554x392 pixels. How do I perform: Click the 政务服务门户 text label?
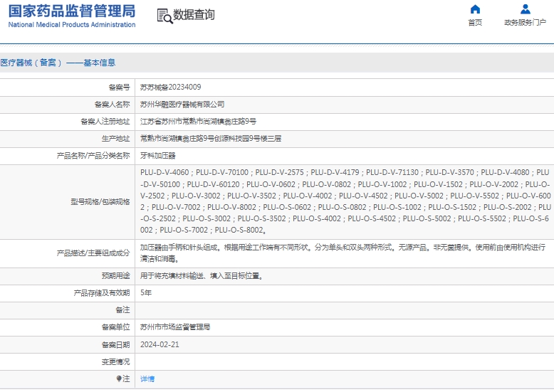(525, 23)
